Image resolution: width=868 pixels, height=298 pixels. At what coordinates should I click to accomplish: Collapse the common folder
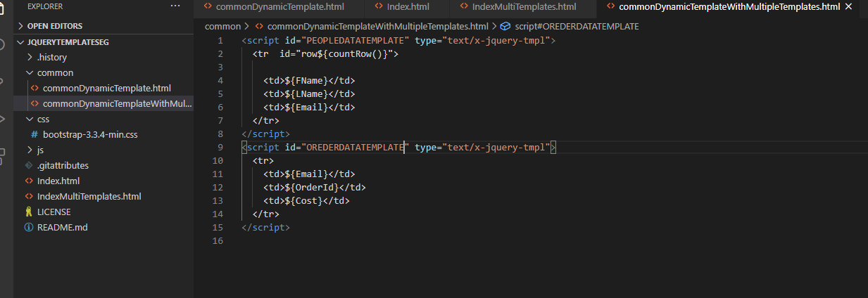coord(55,72)
